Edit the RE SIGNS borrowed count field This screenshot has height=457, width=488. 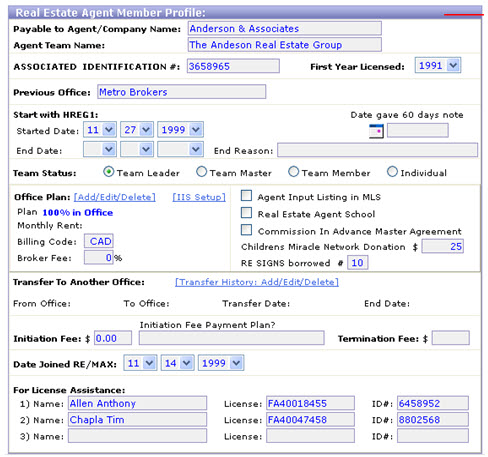(x=358, y=263)
